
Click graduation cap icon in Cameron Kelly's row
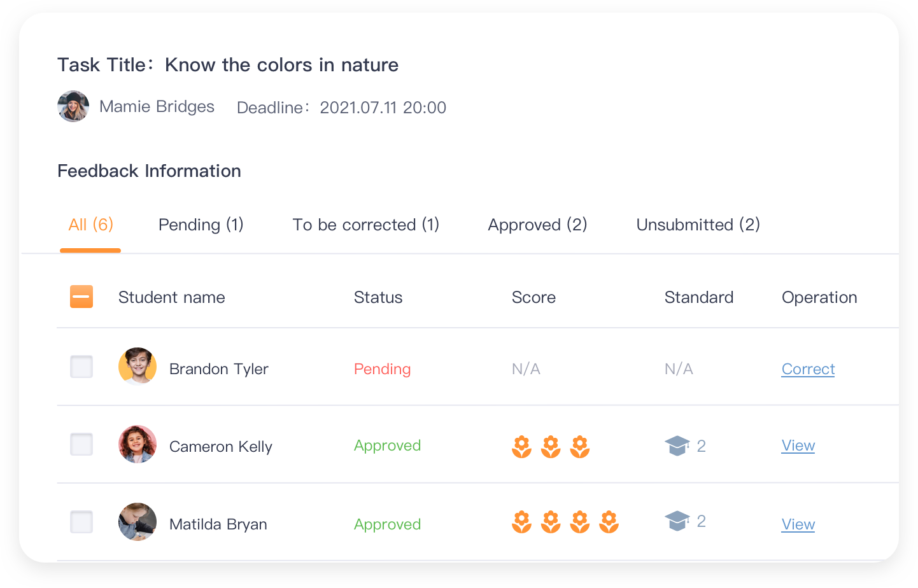677,445
